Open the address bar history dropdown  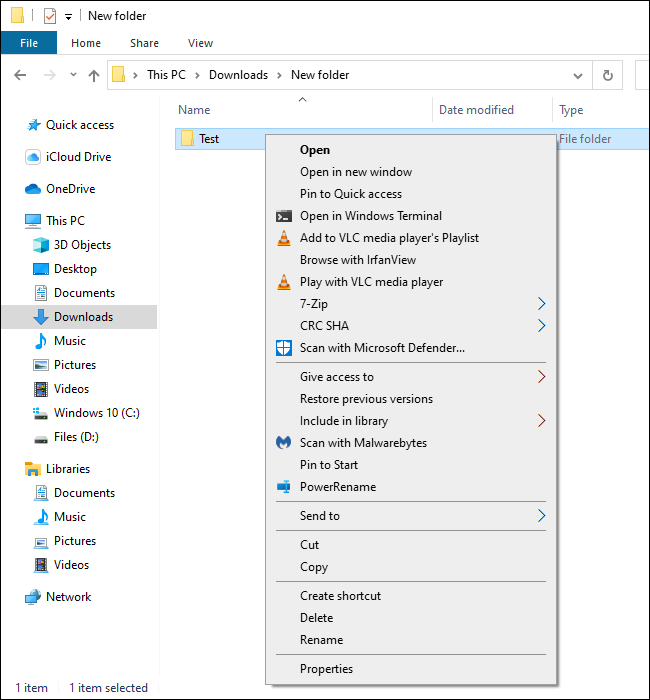(x=577, y=75)
